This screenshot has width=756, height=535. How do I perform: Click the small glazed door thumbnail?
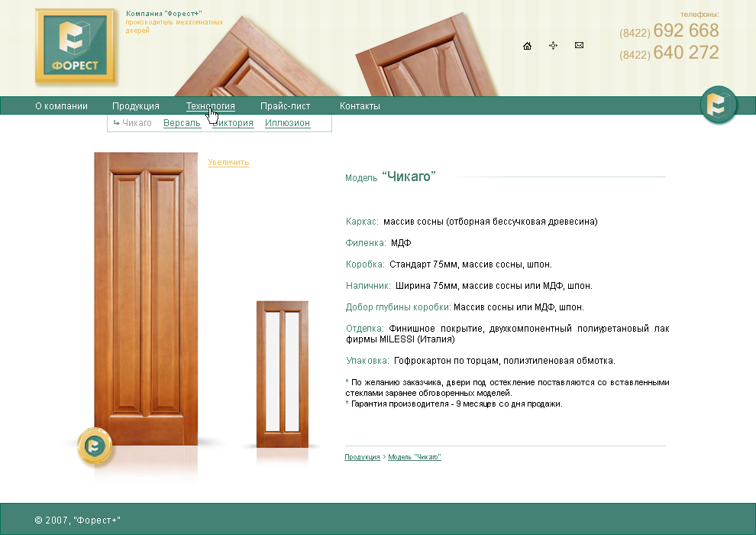tap(282, 374)
